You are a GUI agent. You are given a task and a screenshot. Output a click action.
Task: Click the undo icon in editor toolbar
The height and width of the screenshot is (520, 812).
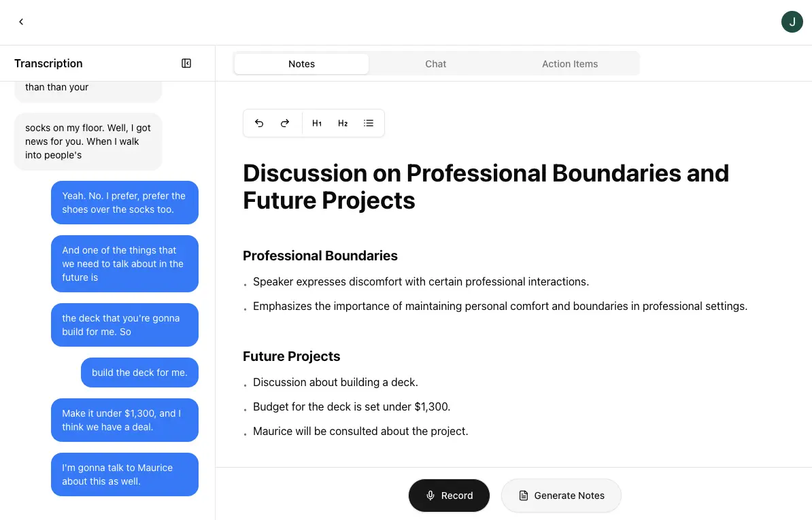[259, 123]
